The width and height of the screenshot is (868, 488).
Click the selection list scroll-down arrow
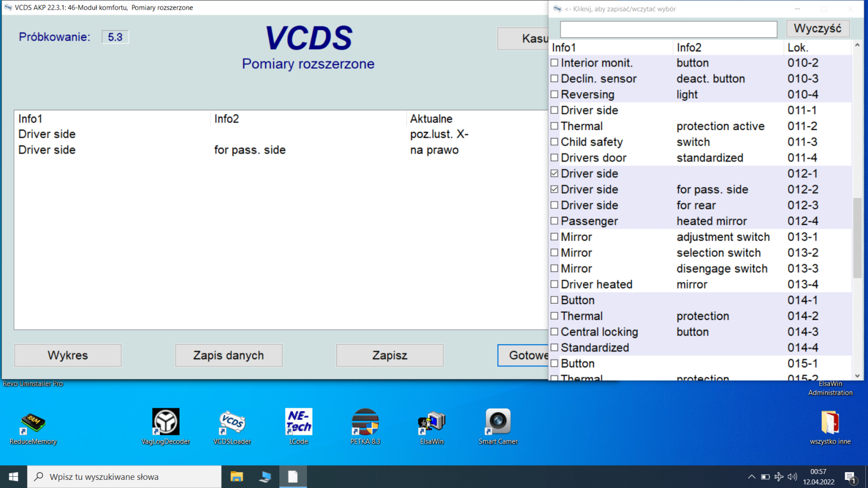click(x=857, y=375)
